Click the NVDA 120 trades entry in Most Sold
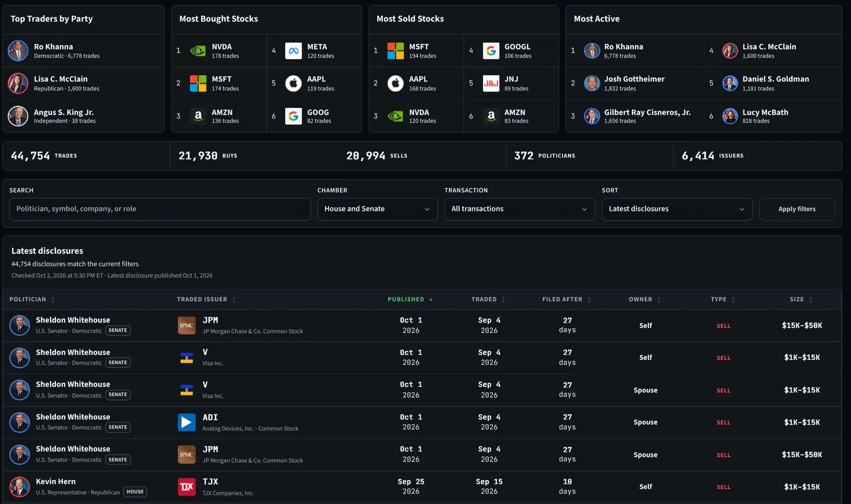The height and width of the screenshot is (504, 851). (x=416, y=116)
